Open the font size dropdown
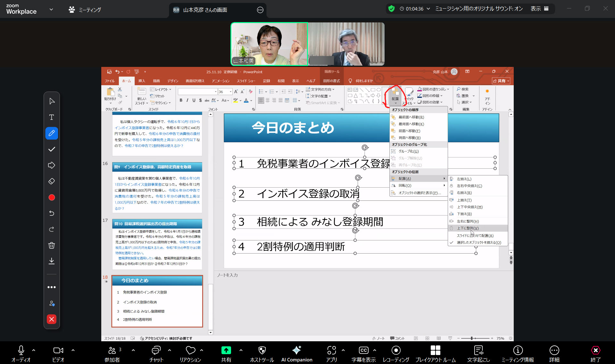The image size is (615, 364). [x=230, y=92]
